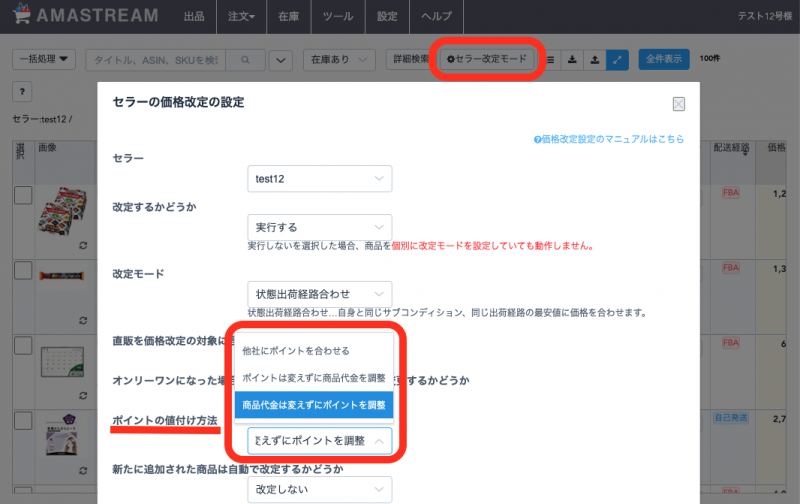The image size is (800, 504).
Task: Click the AMASTREAM cart logo
Action: coord(85,15)
